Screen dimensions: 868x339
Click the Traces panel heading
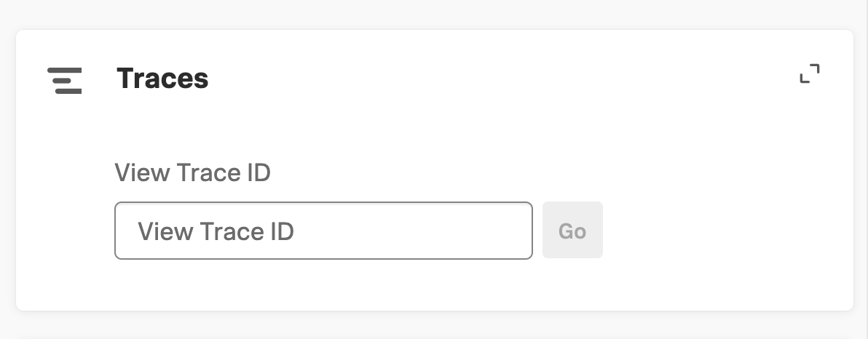coord(162,79)
